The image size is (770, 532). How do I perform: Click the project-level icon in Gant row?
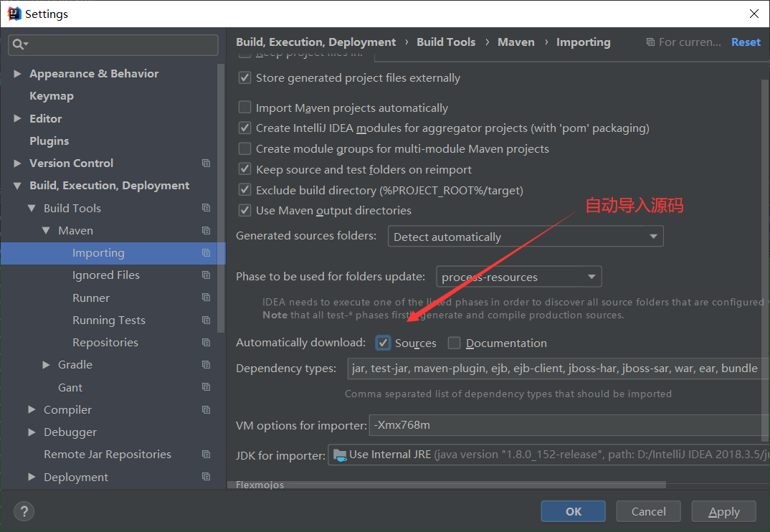click(206, 387)
